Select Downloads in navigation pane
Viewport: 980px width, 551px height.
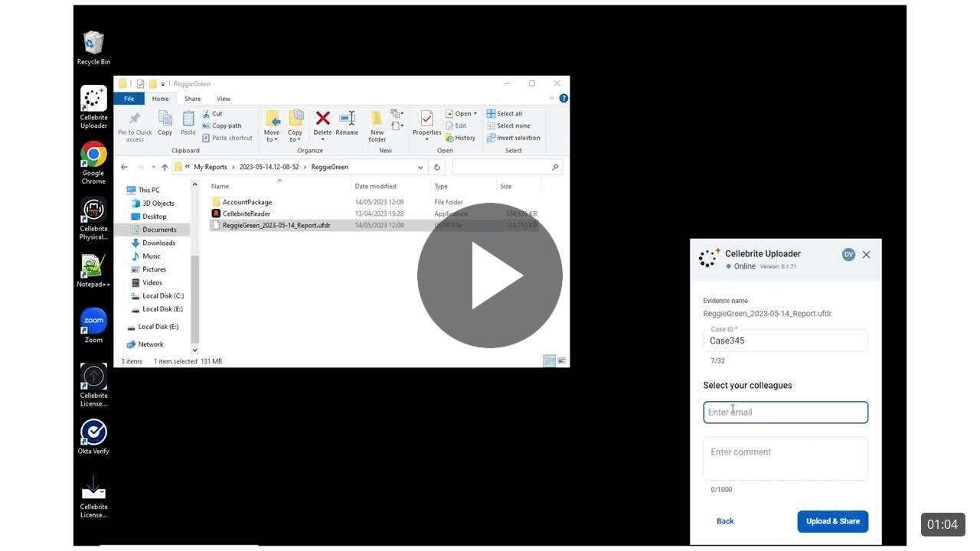[x=153, y=243]
